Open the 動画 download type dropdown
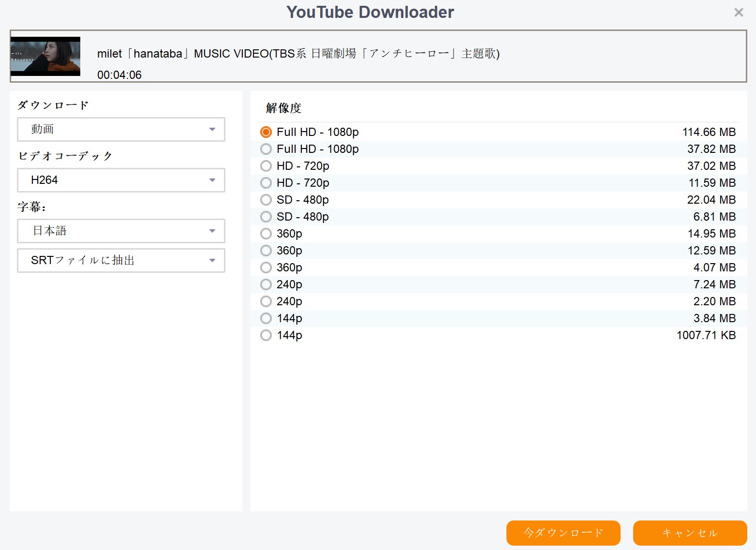The height and width of the screenshot is (550, 756). (121, 129)
